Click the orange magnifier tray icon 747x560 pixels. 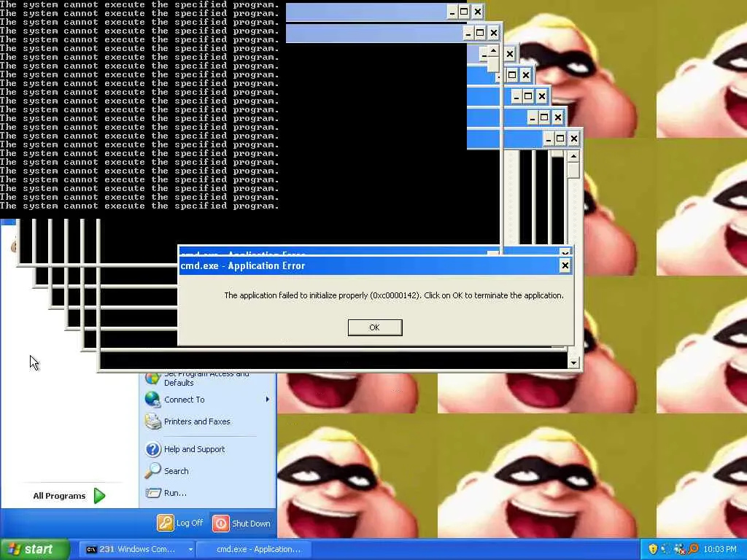[x=693, y=549]
